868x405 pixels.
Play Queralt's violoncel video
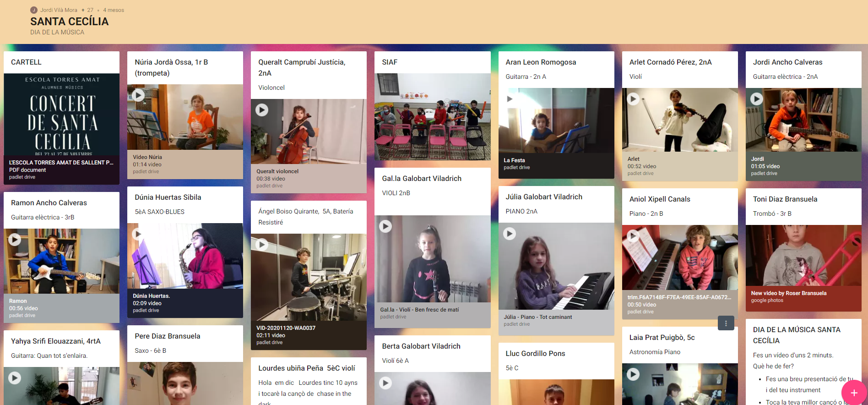coord(262,110)
